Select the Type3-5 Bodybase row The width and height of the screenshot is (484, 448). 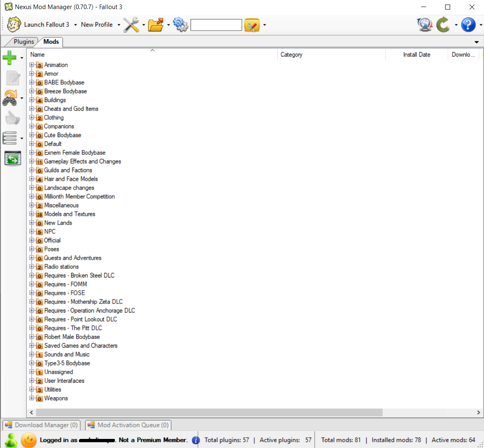pos(67,363)
